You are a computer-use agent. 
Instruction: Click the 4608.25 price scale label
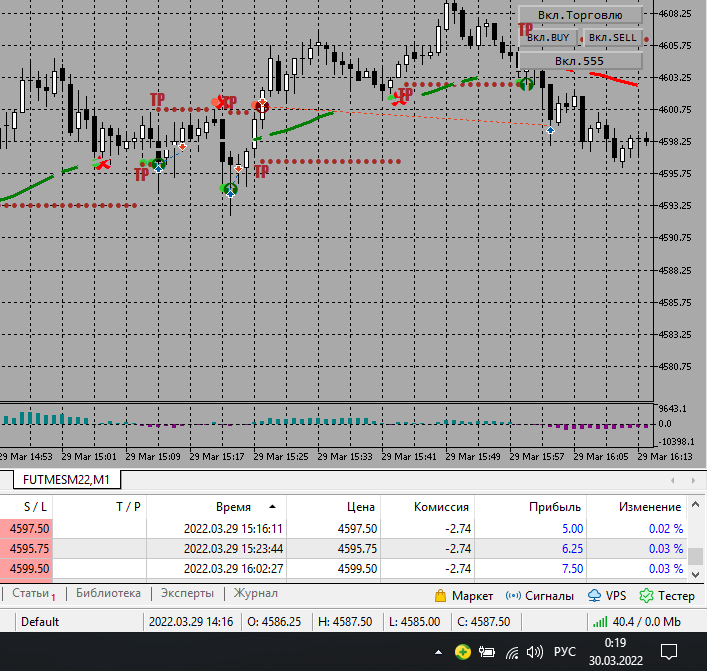click(675, 14)
